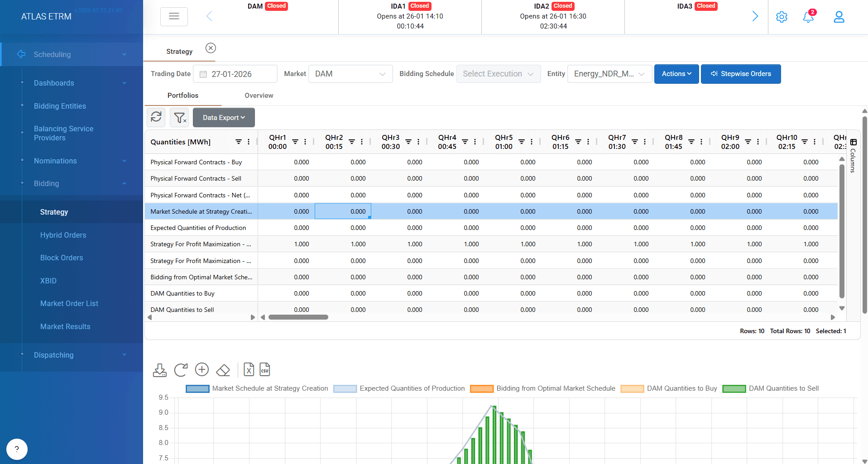Open the user profile icon
868x464 pixels.
coord(839,17)
